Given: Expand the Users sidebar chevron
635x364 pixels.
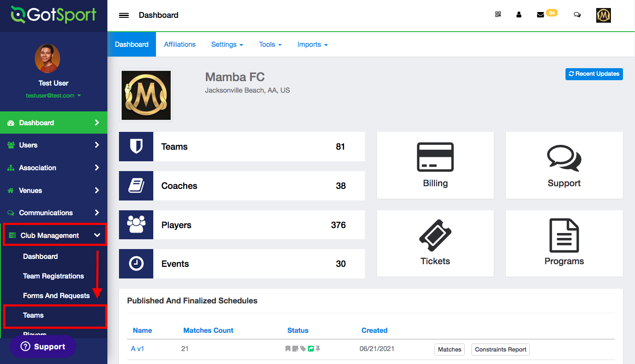Looking at the screenshot, I should tap(97, 145).
